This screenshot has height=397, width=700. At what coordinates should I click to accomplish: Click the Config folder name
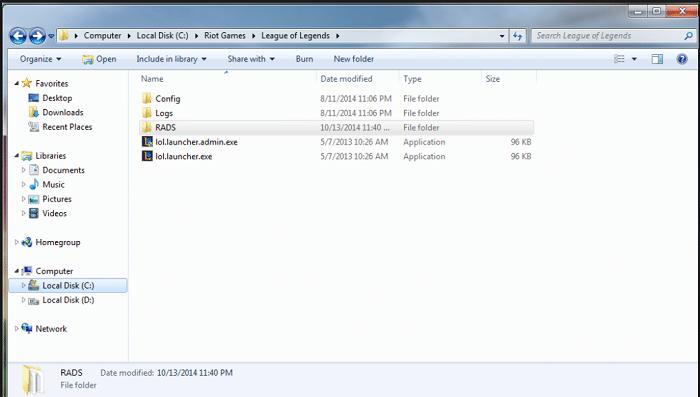[x=167, y=99]
